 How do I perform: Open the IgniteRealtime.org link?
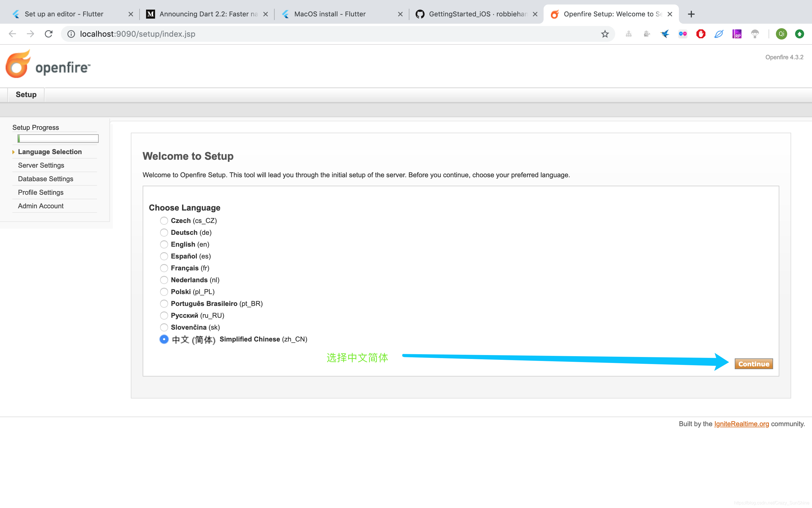tap(742, 424)
